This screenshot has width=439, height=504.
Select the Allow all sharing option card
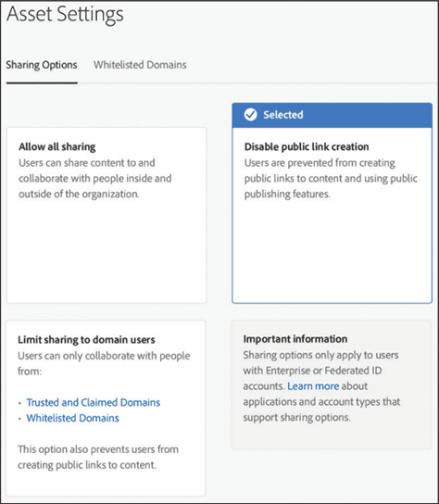tap(107, 215)
